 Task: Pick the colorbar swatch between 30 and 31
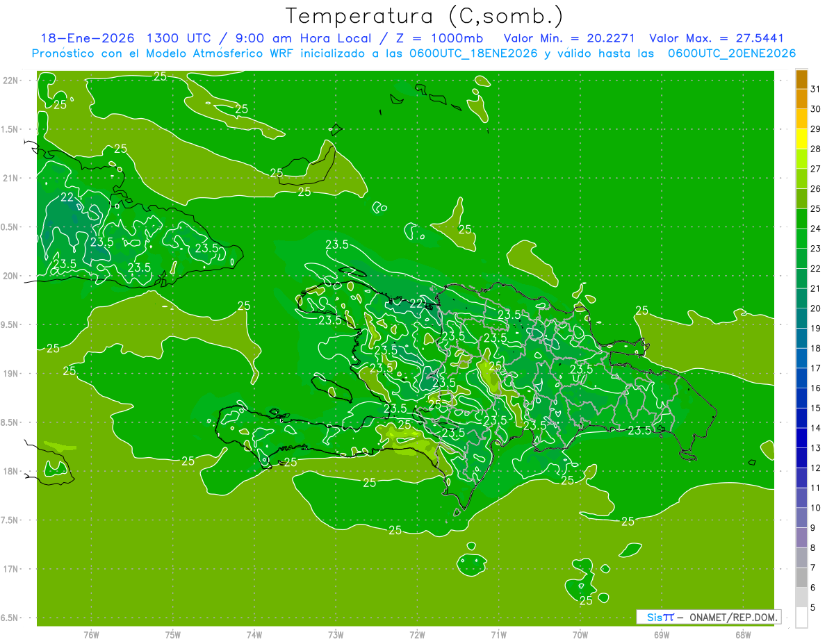[x=801, y=99]
